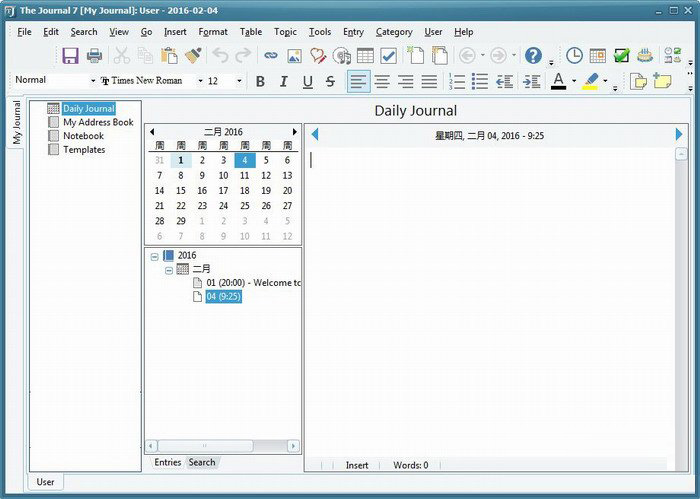
Task: Insert a table with the grid icon
Action: click(365, 56)
